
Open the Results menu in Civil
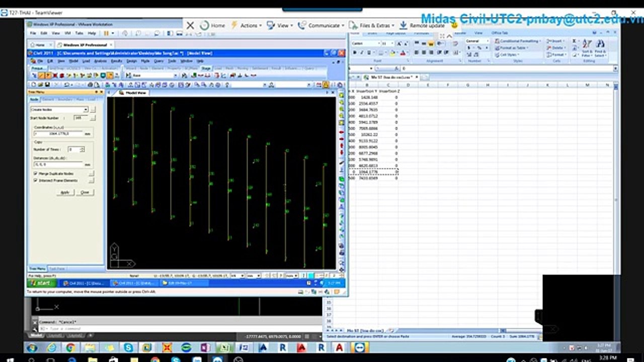click(116, 61)
